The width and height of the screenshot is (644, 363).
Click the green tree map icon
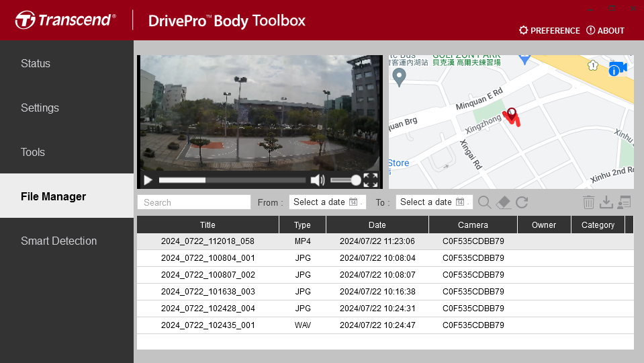(x=593, y=65)
